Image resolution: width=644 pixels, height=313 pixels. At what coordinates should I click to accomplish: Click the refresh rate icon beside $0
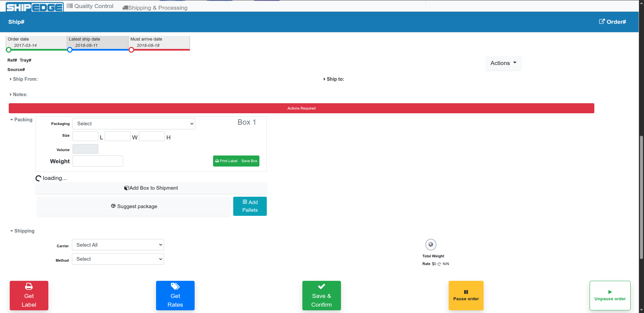tap(439, 264)
